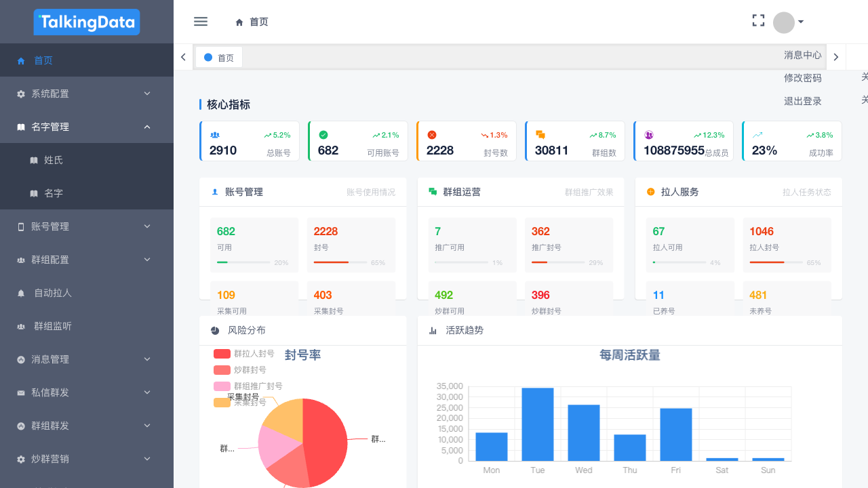Toggle fullscreen mode icon

(758, 21)
